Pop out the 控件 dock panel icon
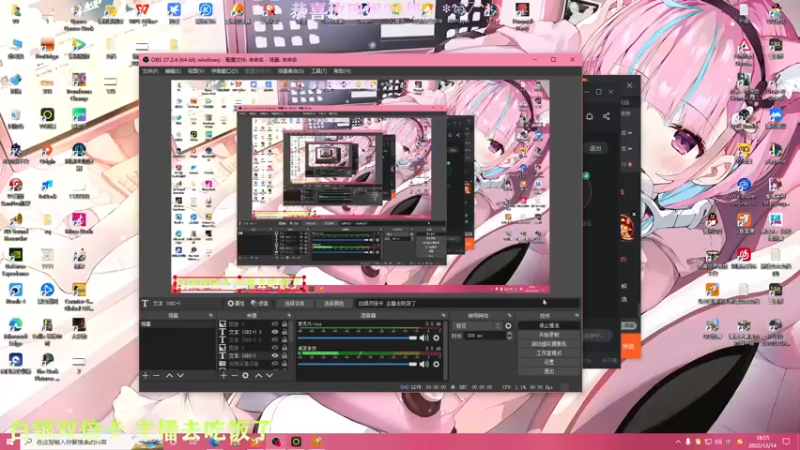The height and width of the screenshot is (450, 800). click(x=577, y=315)
